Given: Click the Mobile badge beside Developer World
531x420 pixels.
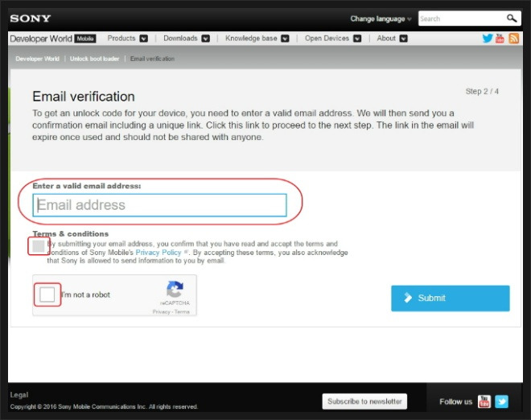Looking at the screenshot, I should [85, 39].
